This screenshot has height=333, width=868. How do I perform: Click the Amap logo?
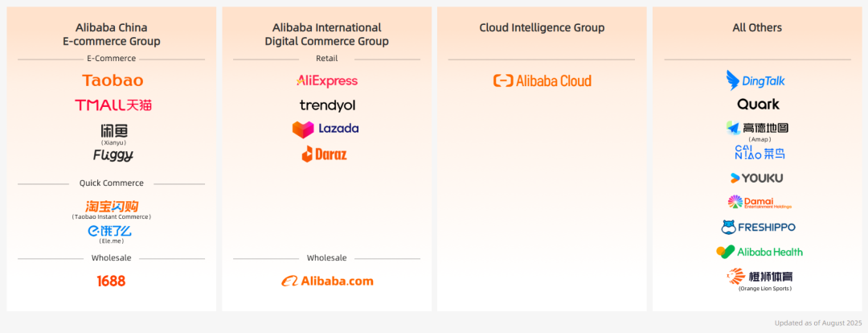click(757, 128)
